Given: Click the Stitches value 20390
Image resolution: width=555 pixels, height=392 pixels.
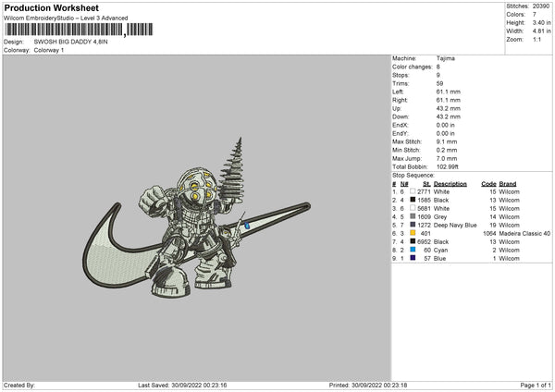Looking at the screenshot, I should (x=541, y=6).
